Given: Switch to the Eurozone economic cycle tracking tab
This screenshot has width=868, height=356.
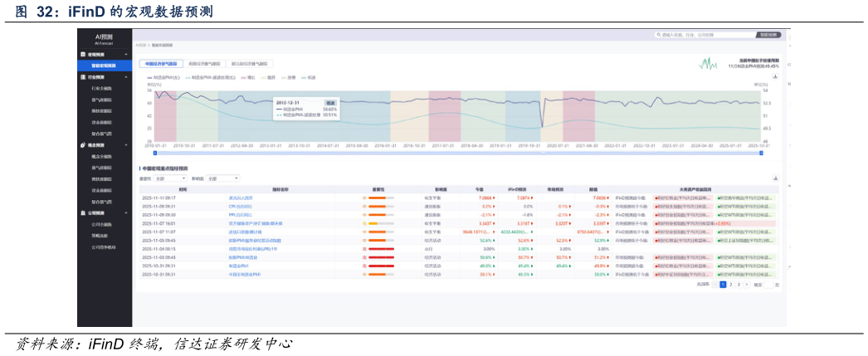Looking at the screenshot, I should pos(249,63).
